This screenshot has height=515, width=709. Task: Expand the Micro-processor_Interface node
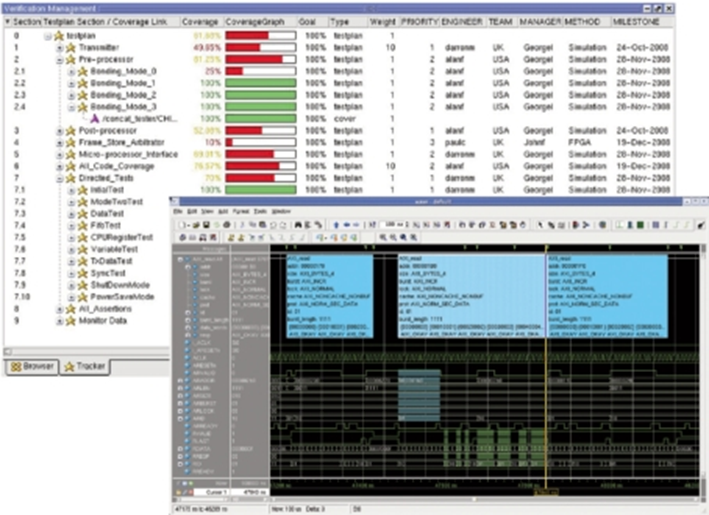pos(59,155)
